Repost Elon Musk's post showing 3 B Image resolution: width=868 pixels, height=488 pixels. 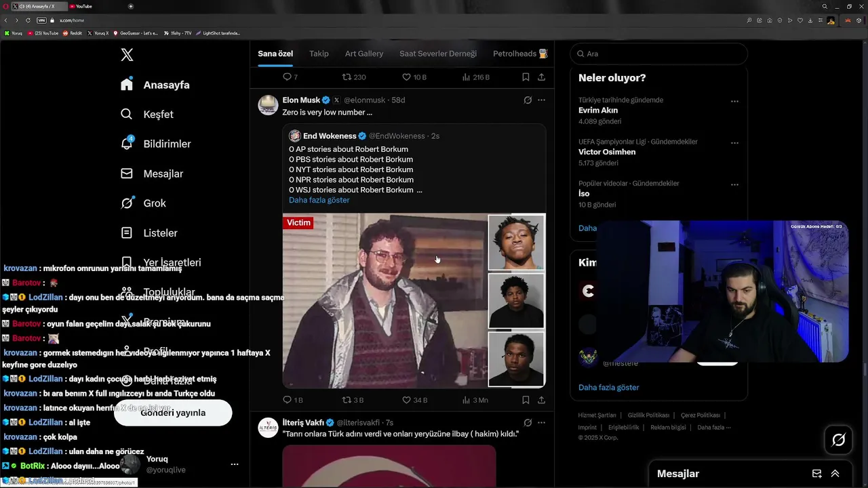point(353,400)
